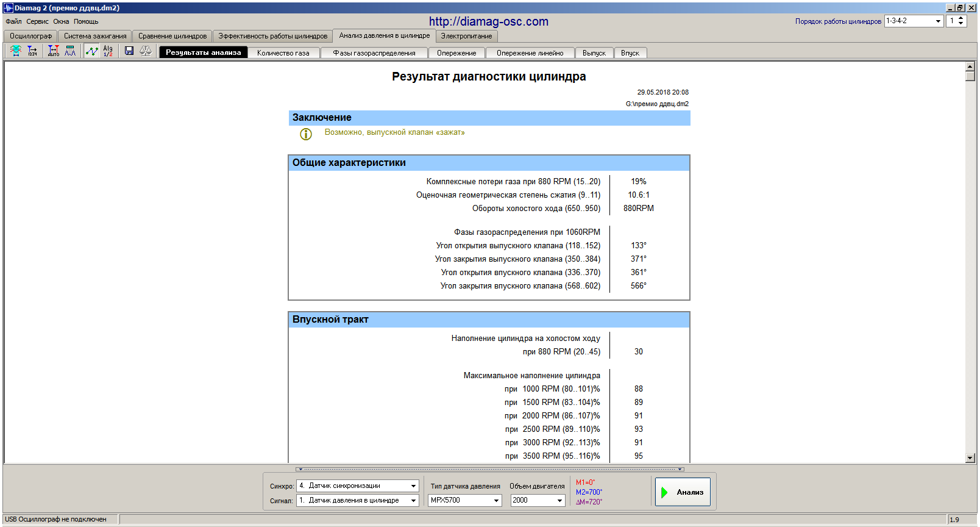Viewport: 980px width, 527px height.
Task: Open the Опережение sub-tab
Action: click(x=456, y=53)
